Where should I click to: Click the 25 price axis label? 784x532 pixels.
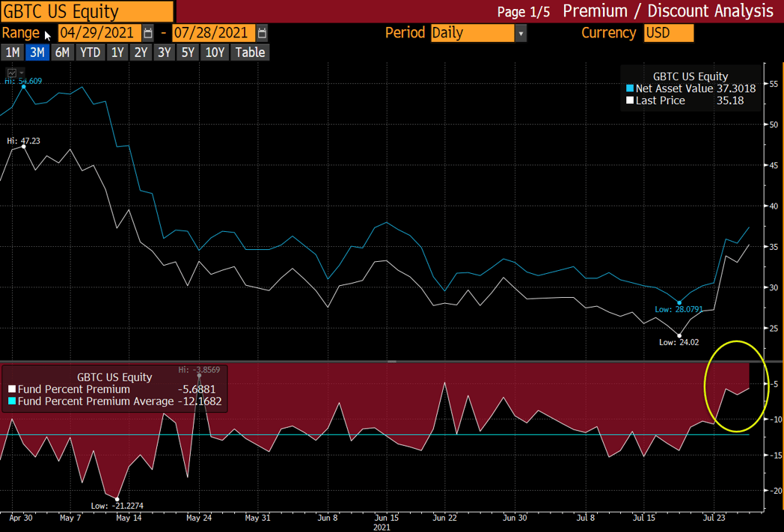coord(774,328)
